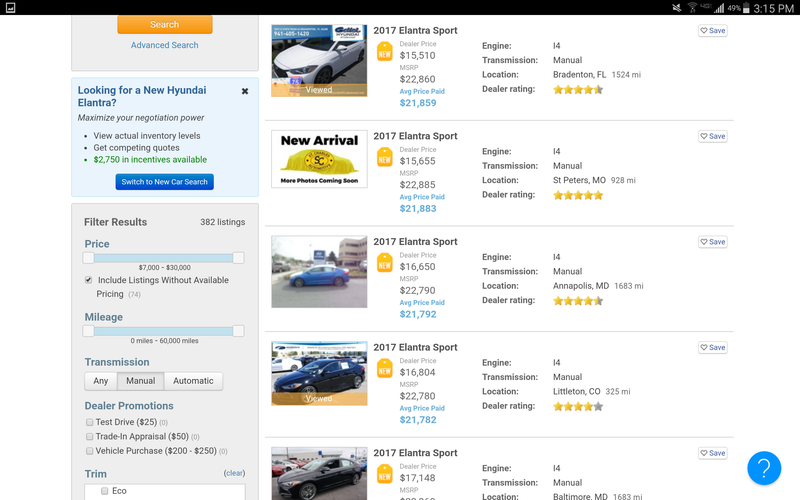Check the Vehicle Purchase ($200 - $250) promotion
The width and height of the screenshot is (800, 500).
[90, 451]
